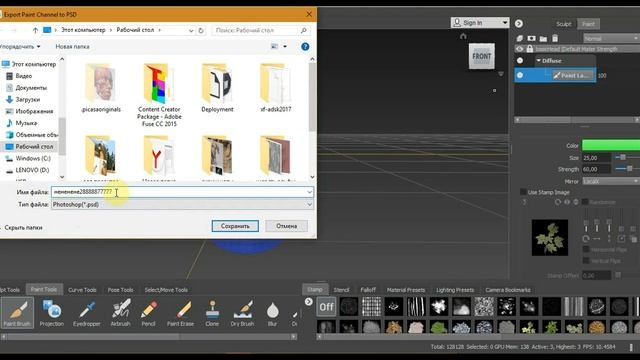Open the file name history dropdown arrow

point(309,192)
